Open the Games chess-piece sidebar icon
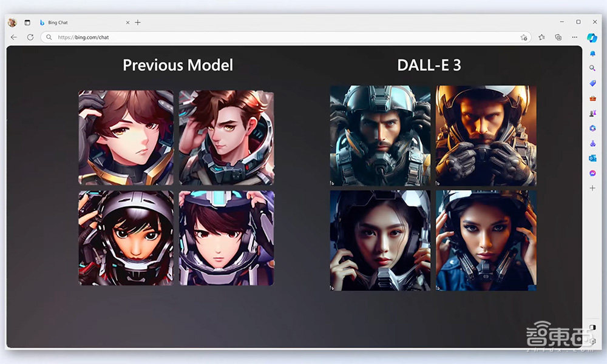The height and width of the screenshot is (364, 607). click(592, 113)
